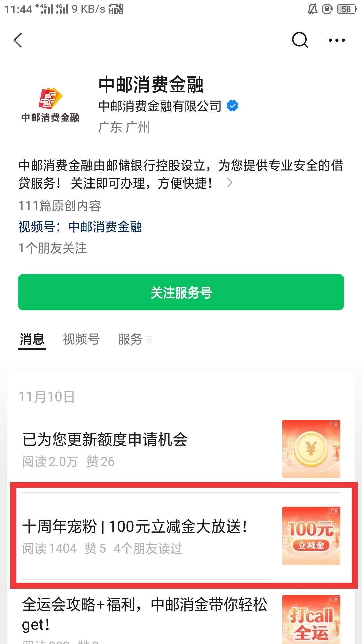Switch to the 视频号 tab
Viewport: 362px width, 644px height.
click(x=81, y=339)
